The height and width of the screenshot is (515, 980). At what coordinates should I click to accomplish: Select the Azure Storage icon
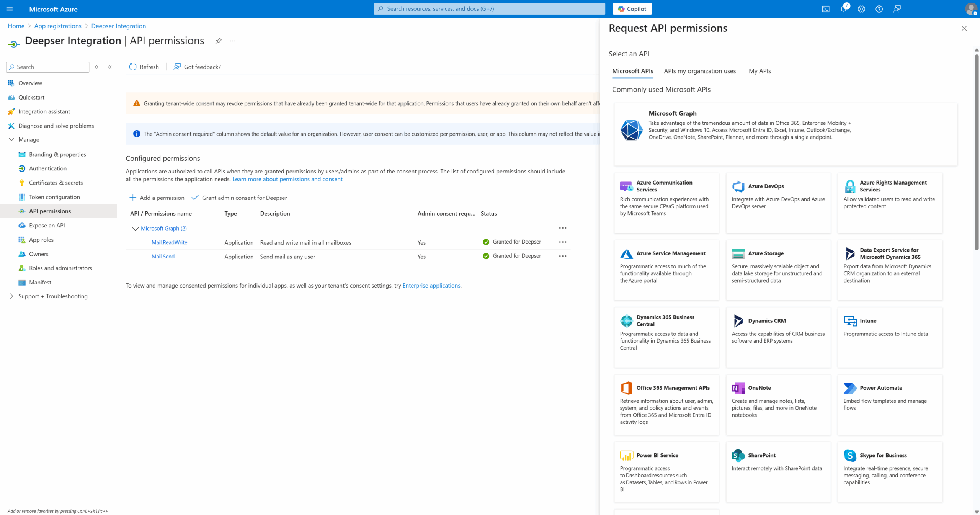(x=738, y=253)
